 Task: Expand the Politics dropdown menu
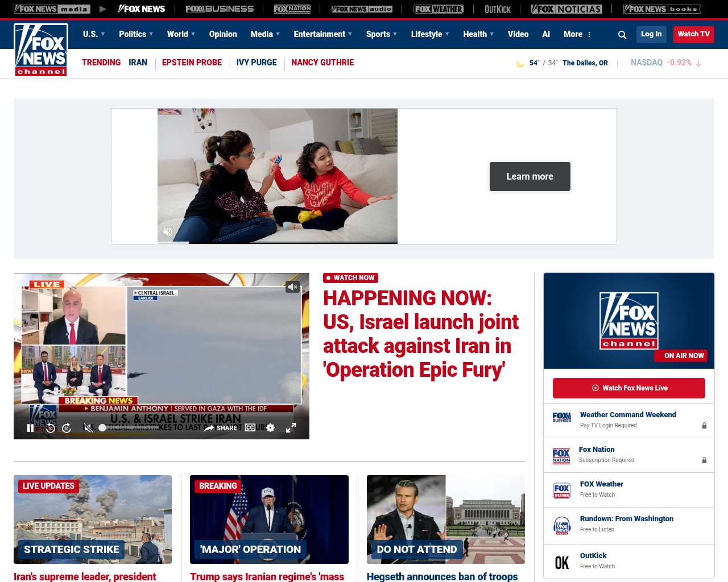point(136,34)
